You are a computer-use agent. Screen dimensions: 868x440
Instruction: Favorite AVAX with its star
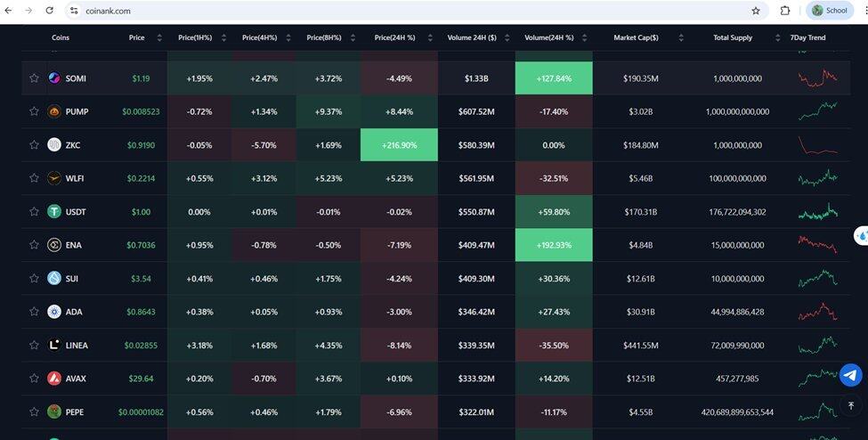coord(34,379)
